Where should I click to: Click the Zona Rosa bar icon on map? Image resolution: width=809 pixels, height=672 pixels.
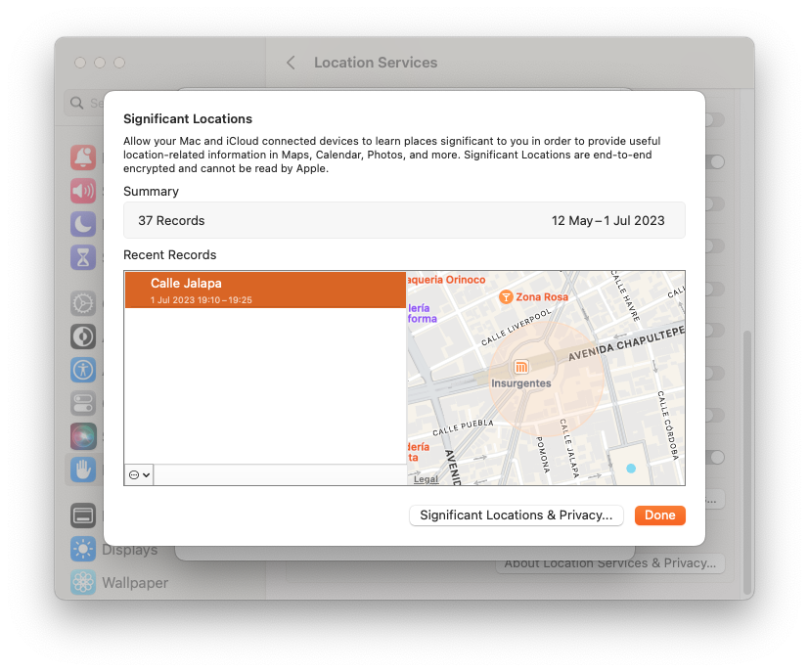(x=506, y=296)
